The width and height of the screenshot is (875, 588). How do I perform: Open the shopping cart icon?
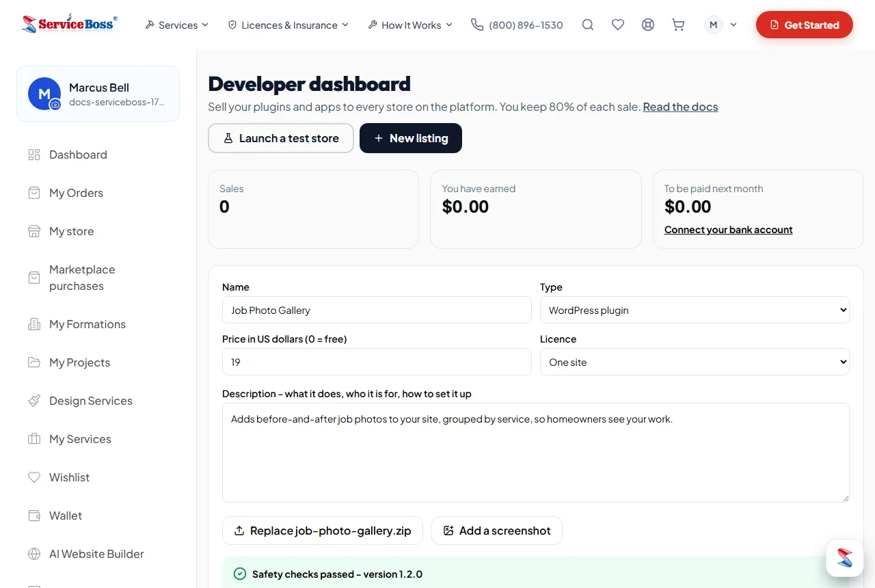coord(678,25)
